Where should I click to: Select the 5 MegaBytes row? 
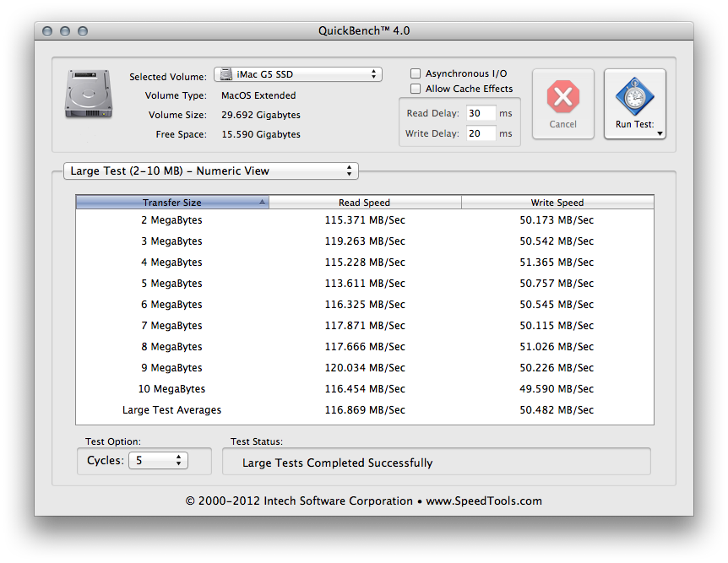click(365, 284)
